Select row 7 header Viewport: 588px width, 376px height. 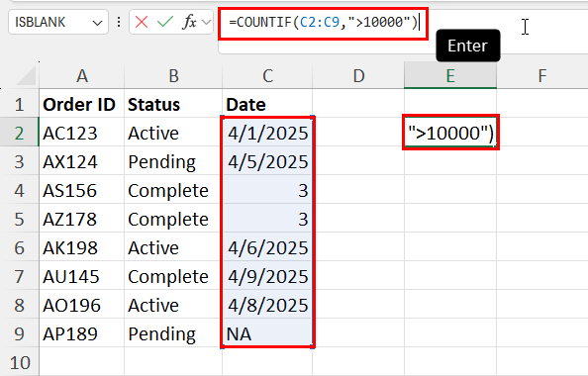[20, 276]
